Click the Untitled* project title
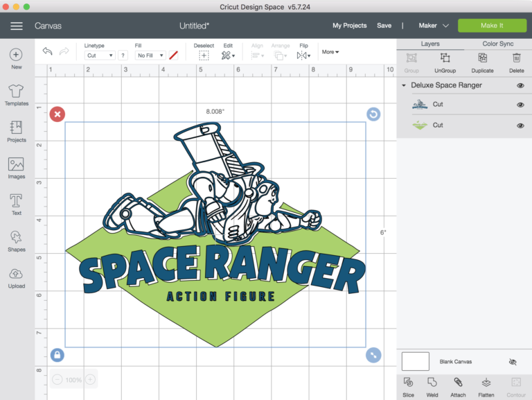The width and height of the screenshot is (532, 400). (194, 26)
